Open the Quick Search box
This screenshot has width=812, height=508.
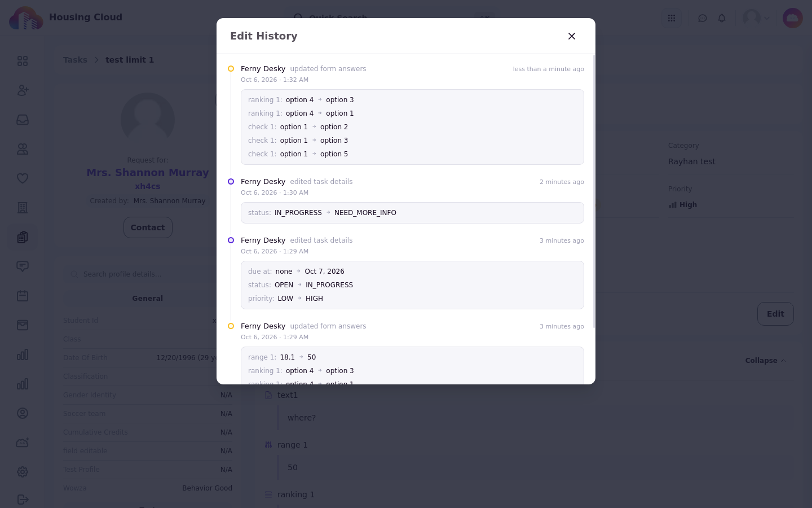pyautogui.click(x=395, y=18)
